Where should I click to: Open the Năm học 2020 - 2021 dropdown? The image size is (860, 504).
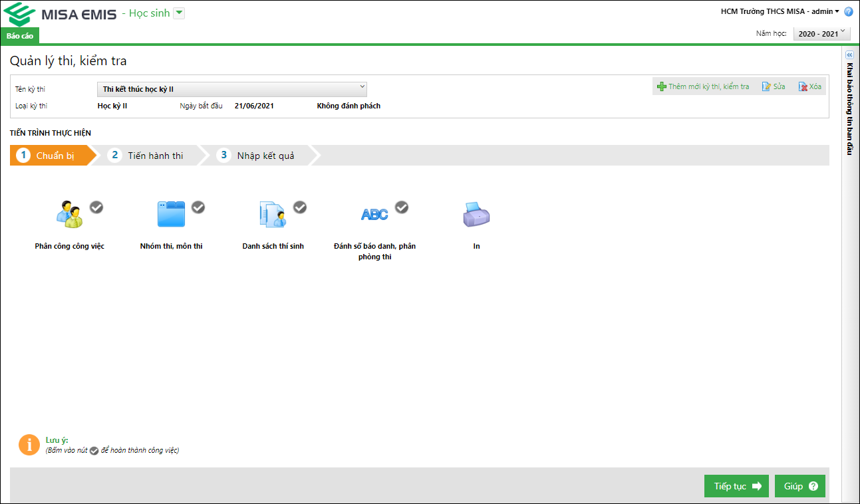tap(822, 33)
